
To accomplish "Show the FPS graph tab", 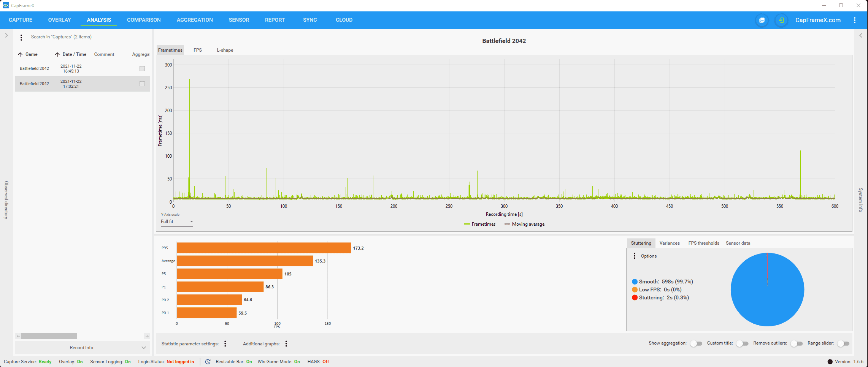I will [x=198, y=50].
